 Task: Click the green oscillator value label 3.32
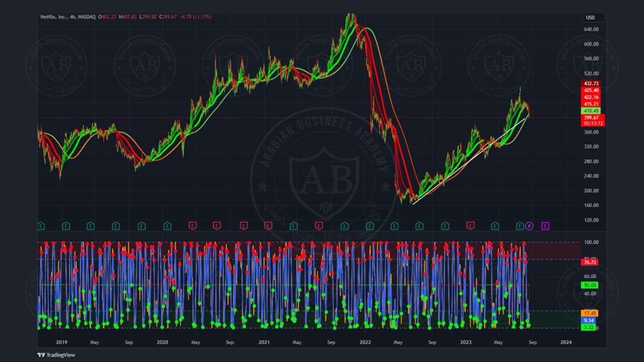click(589, 328)
